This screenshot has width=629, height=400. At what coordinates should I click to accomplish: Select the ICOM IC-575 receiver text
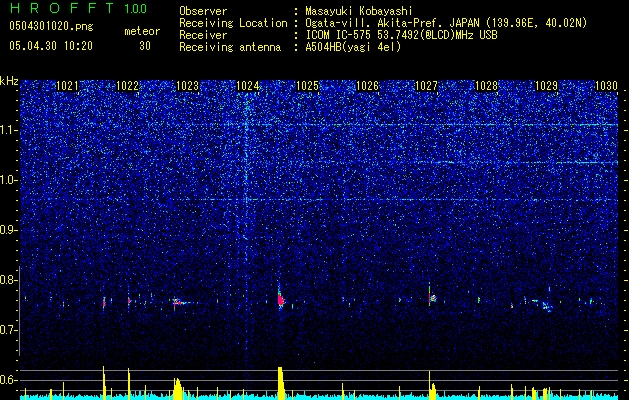[x=401, y=35]
